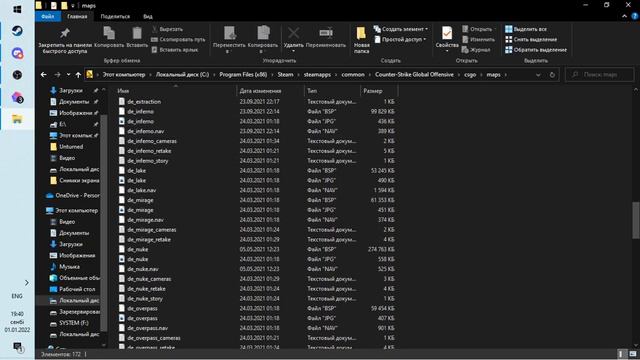Image resolution: width=640 pixels, height=360 pixels.
Task: Click the forward navigation arrow
Action: tap(57, 75)
